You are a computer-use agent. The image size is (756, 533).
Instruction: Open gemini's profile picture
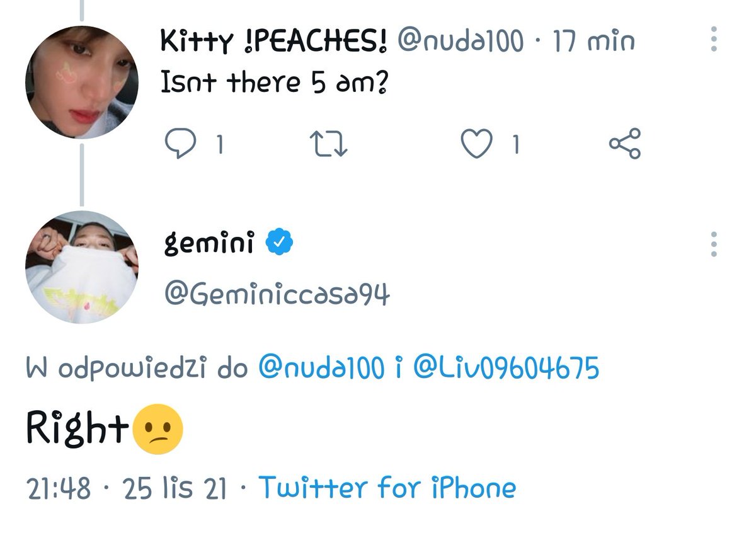click(82, 266)
